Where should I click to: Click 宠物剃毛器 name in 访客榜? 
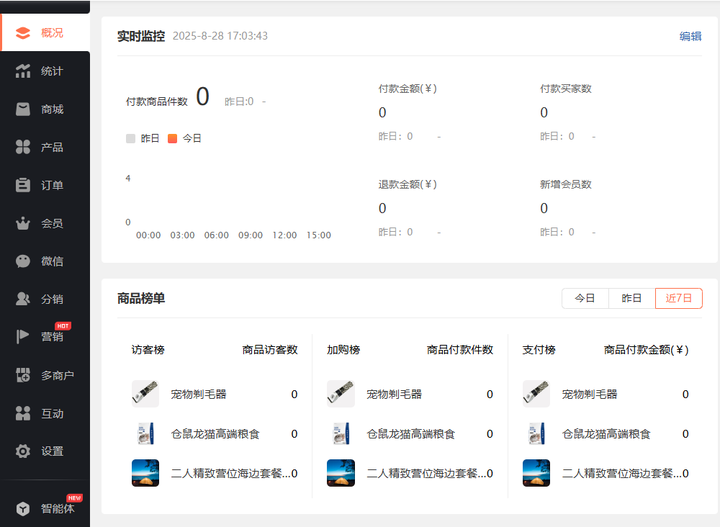tap(198, 394)
